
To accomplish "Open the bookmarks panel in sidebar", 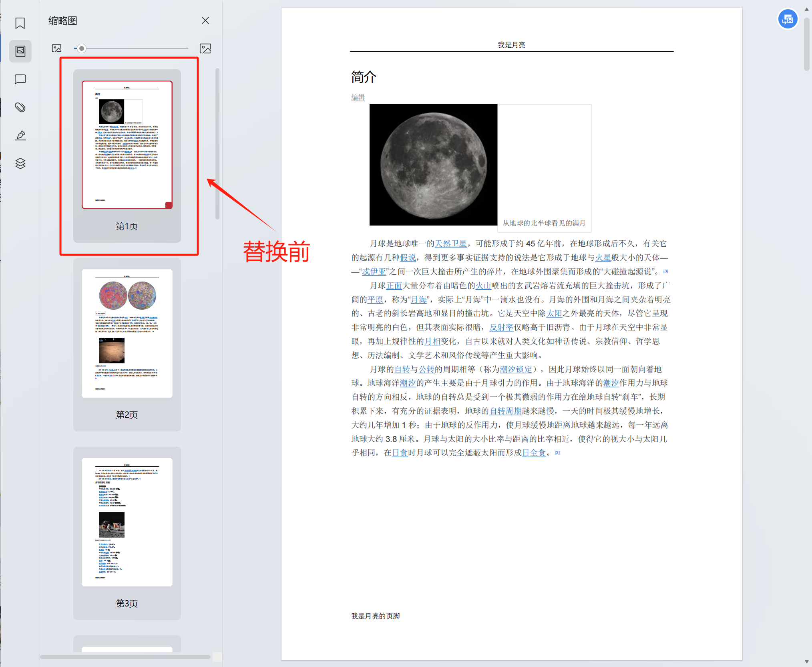I will (x=20, y=23).
